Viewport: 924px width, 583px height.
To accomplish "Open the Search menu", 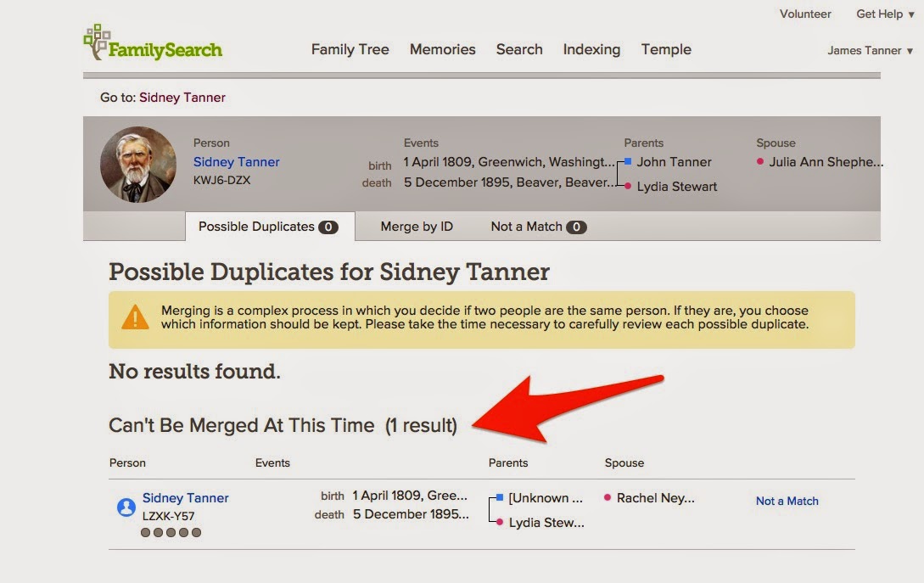I will (519, 49).
